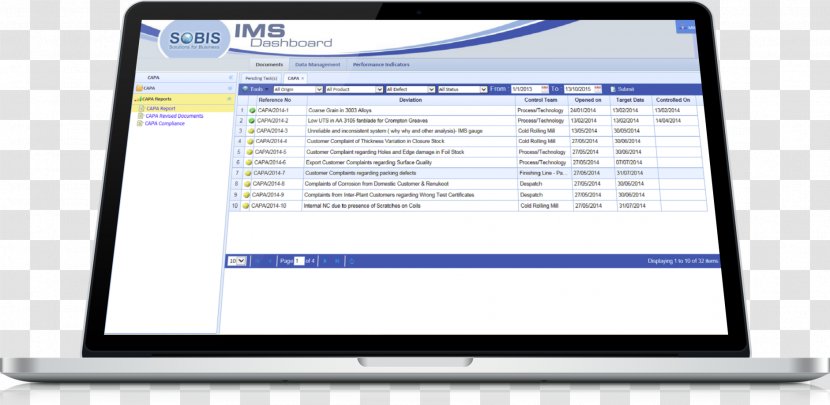Viewport: 830px width, 405px height.
Task: Click Controlled On date '14/04/2014'
Action: (x=667, y=121)
